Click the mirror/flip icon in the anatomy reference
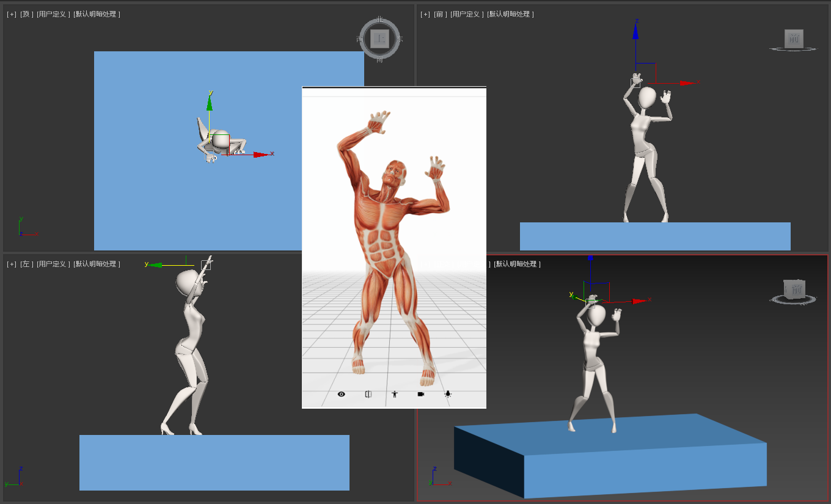The height and width of the screenshot is (504, 831). [368, 394]
